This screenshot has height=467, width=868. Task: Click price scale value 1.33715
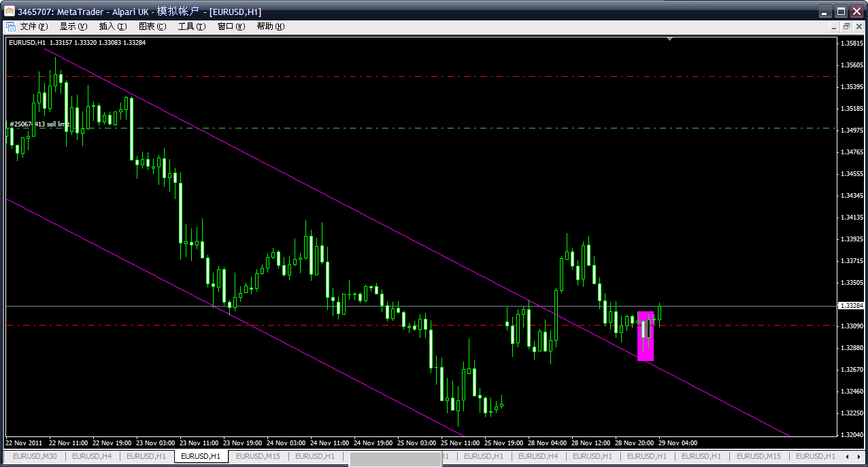pos(852,261)
